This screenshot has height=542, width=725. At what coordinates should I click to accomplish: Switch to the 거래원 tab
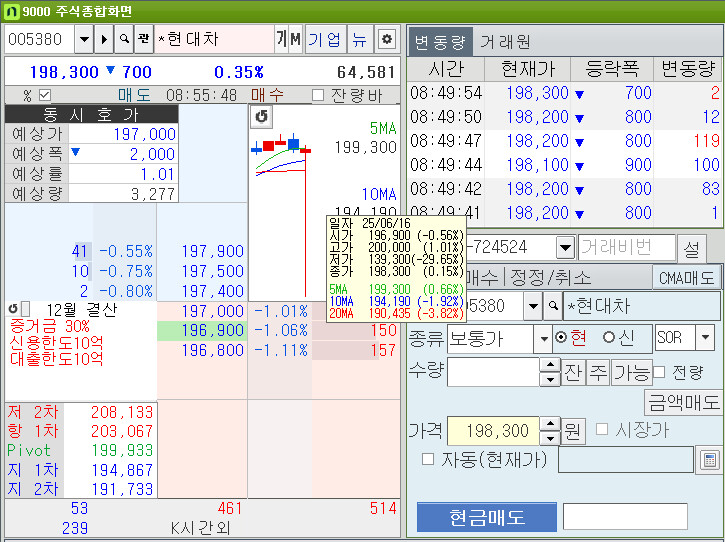pos(505,41)
